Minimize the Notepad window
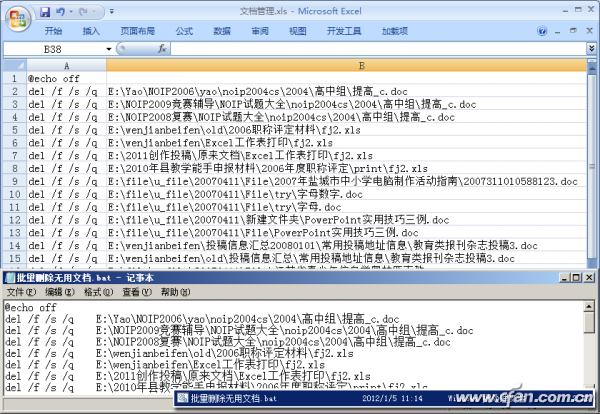Viewport: 600px width, 414px height. pos(564,277)
